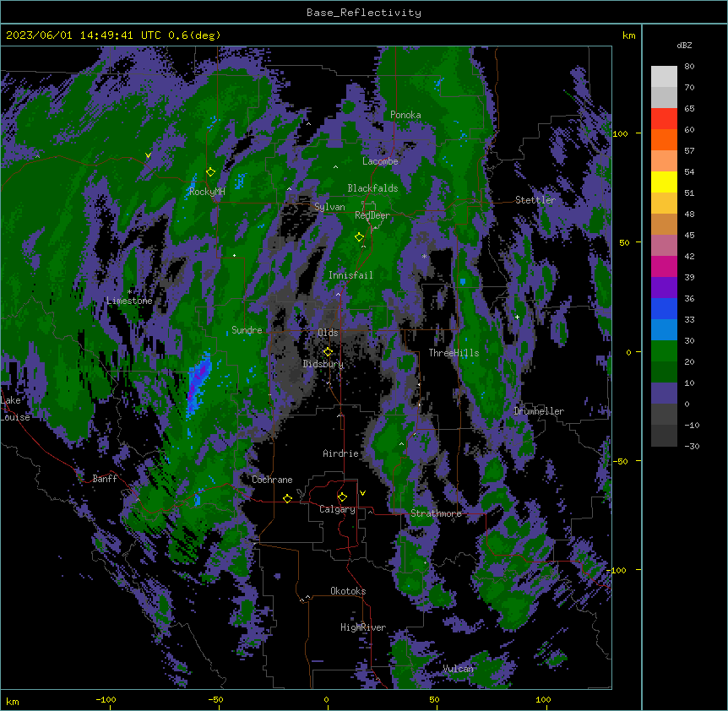Click the Vulcan label
Screen dimensions: 728x711
tap(459, 669)
